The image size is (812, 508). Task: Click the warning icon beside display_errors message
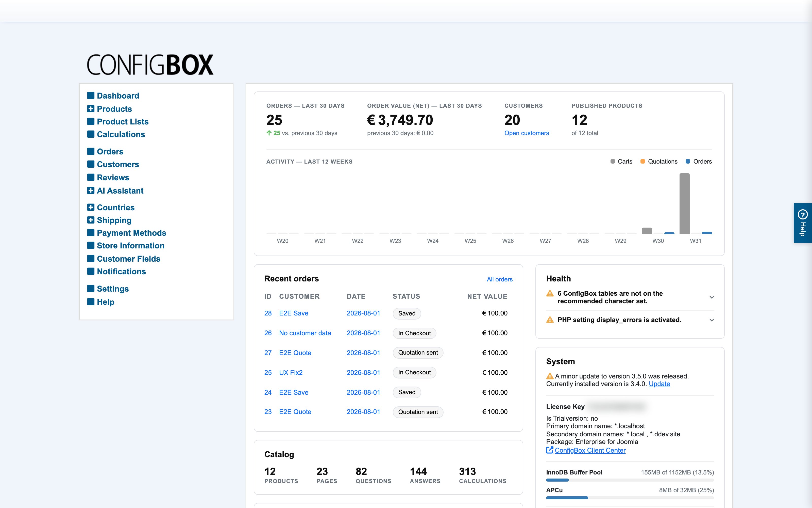coord(550,320)
